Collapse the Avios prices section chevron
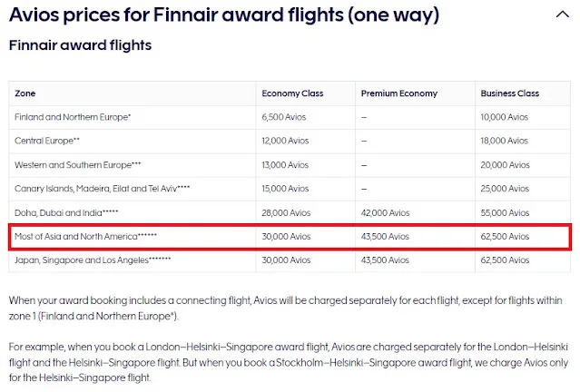This screenshot has height=392, width=580. click(562, 15)
